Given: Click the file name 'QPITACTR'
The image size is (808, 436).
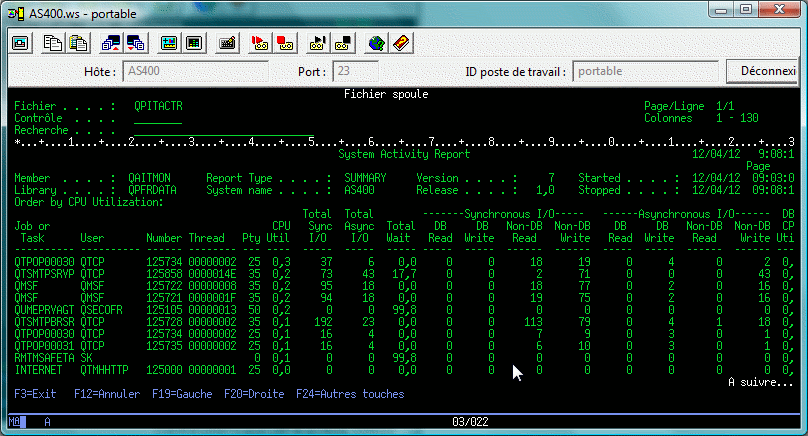Looking at the screenshot, I should 158,106.
